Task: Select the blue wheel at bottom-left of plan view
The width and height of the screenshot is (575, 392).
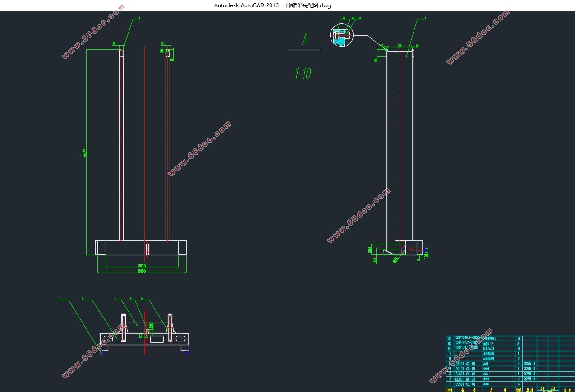Action: [x=101, y=353]
